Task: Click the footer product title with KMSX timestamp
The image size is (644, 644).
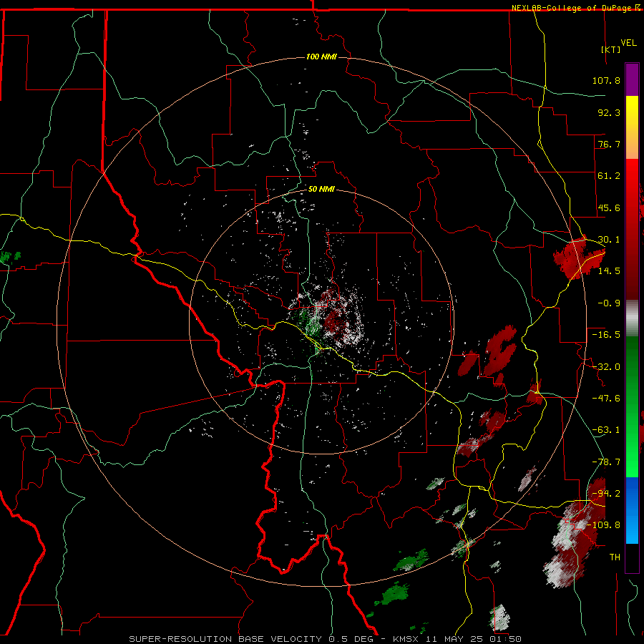Action: [x=326, y=639]
